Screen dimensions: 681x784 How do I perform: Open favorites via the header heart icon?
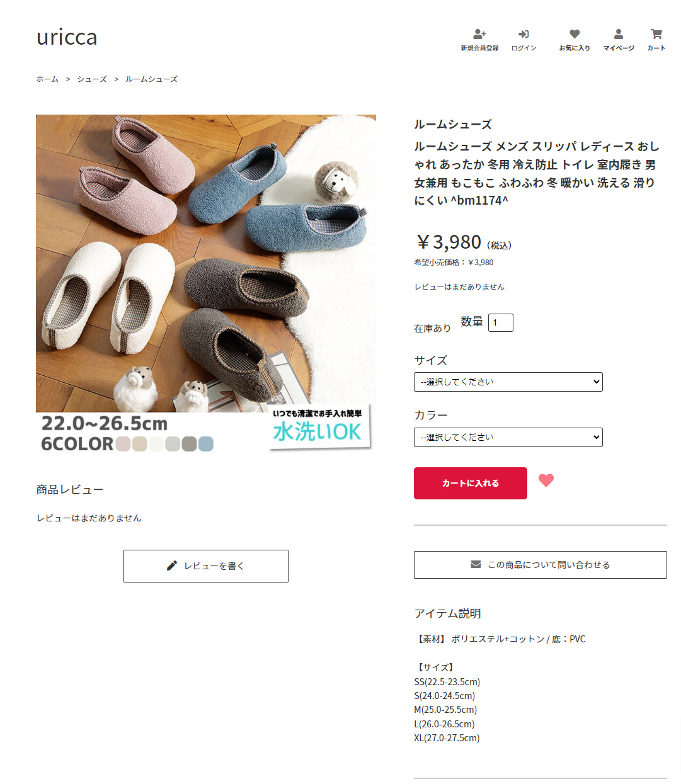coord(575,34)
